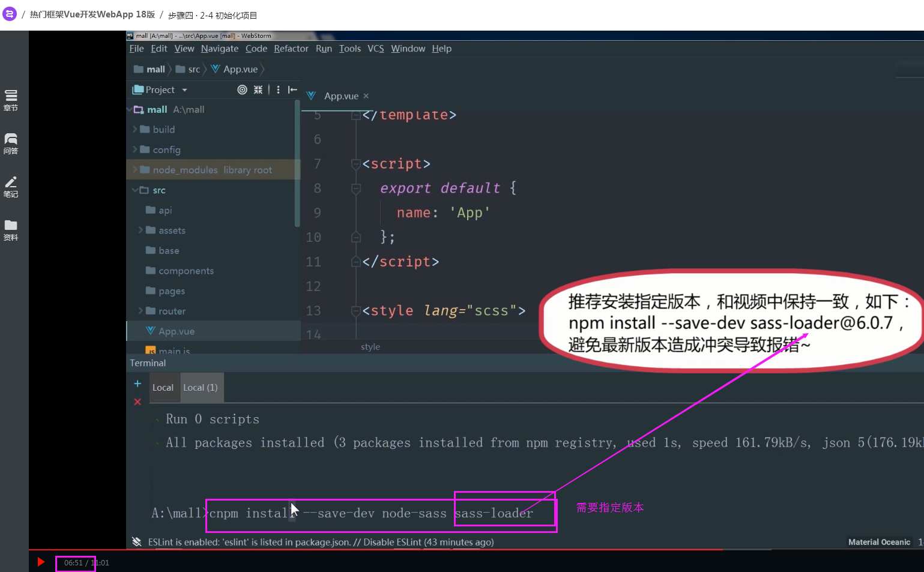
Task: Expand the build folder arrow
Action: (134, 129)
